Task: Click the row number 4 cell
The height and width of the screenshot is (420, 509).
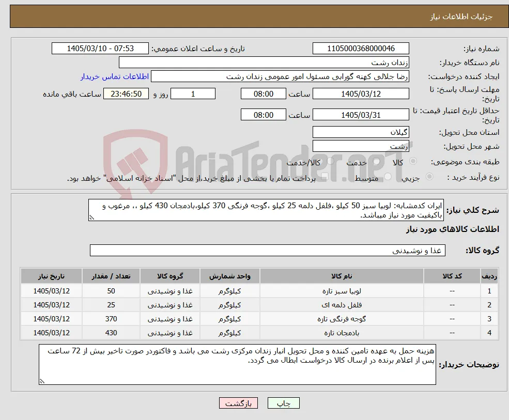Action: coord(489,333)
